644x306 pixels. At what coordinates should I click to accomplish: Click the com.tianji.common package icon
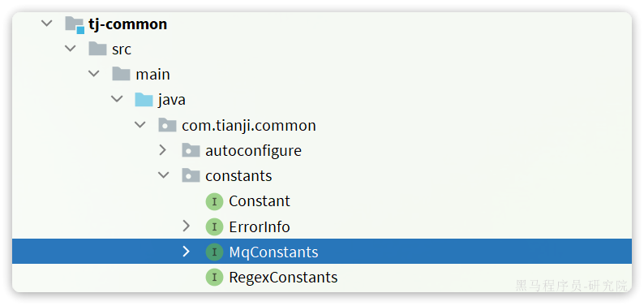click(x=168, y=125)
